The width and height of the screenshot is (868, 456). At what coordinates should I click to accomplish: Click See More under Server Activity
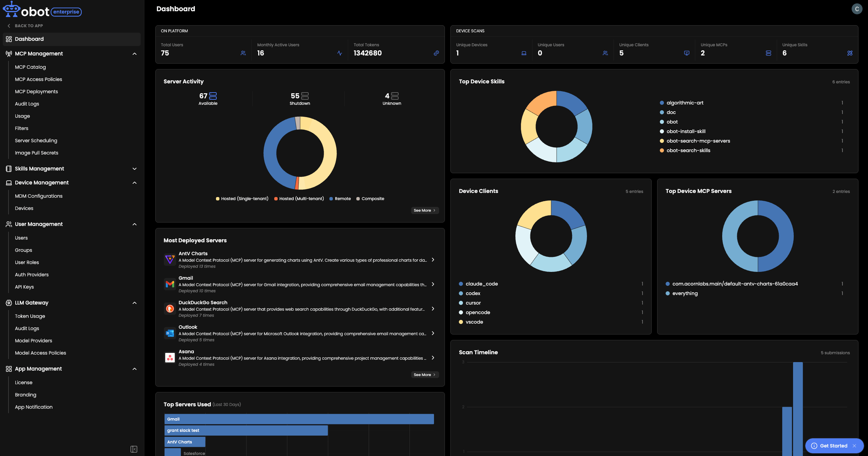coord(425,210)
